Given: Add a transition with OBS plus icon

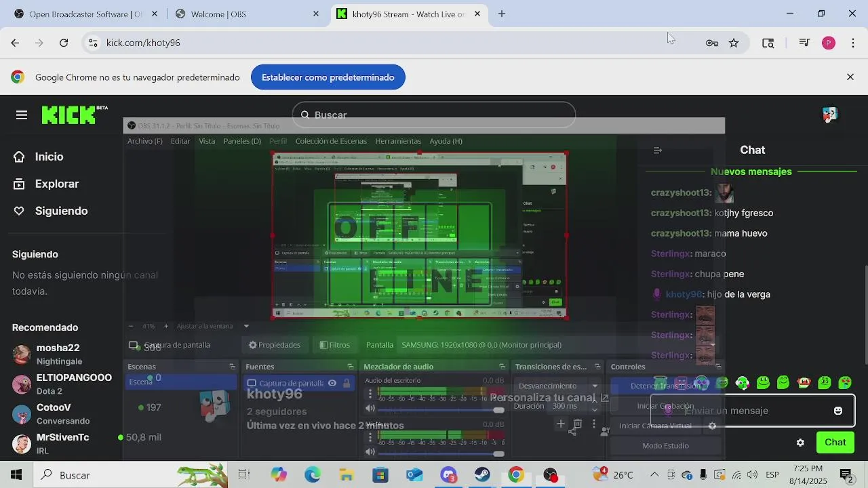Looking at the screenshot, I should pos(561,424).
